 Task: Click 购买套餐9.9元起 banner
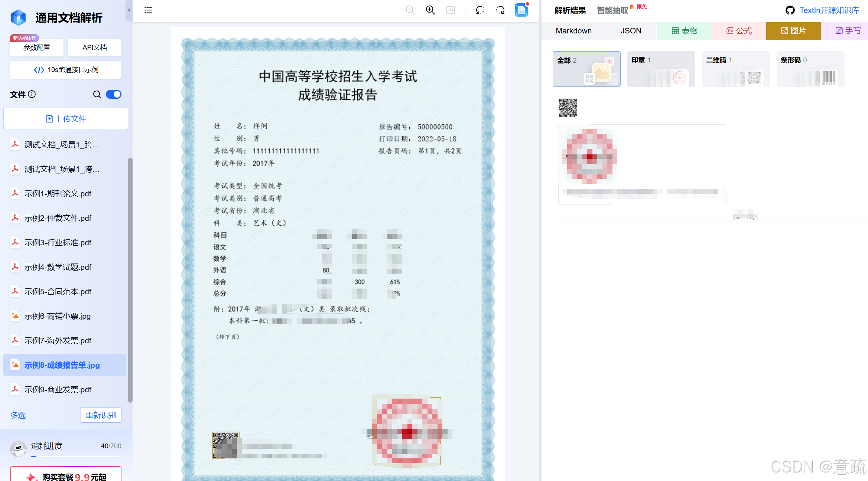click(x=66, y=474)
